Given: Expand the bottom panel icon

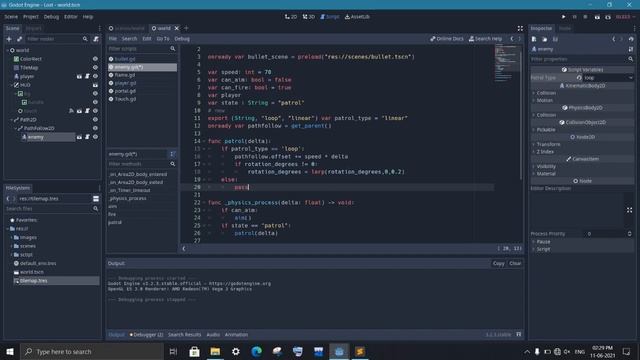Looking at the screenshot, I should click(519, 334).
